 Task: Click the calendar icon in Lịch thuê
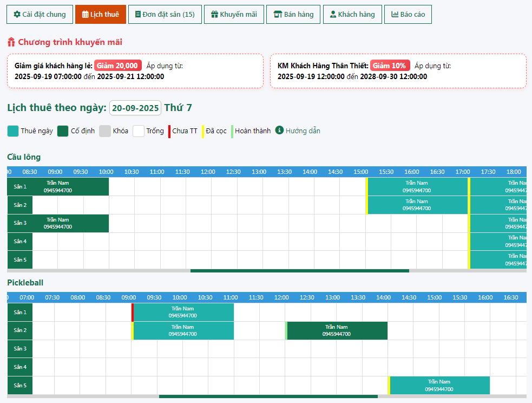coord(86,15)
